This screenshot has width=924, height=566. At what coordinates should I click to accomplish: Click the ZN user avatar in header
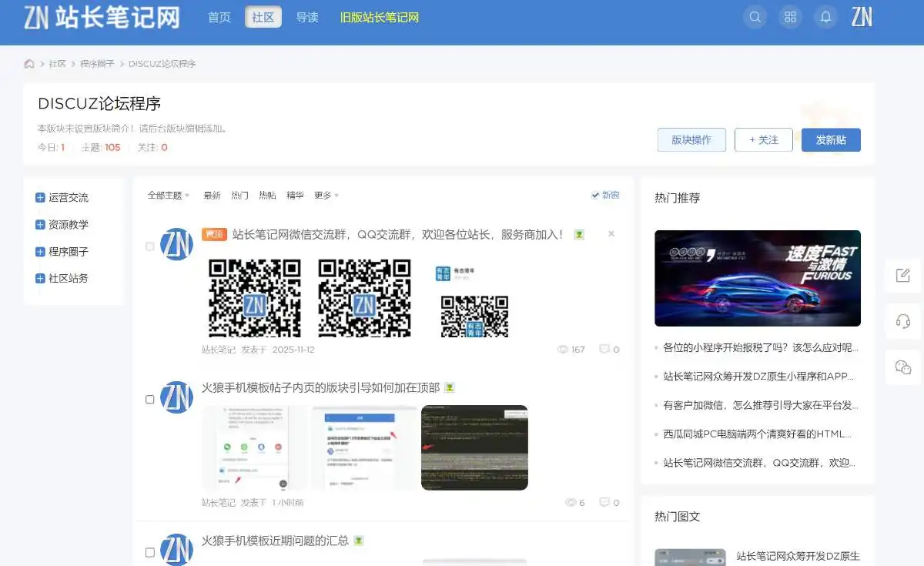click(862, 17)
